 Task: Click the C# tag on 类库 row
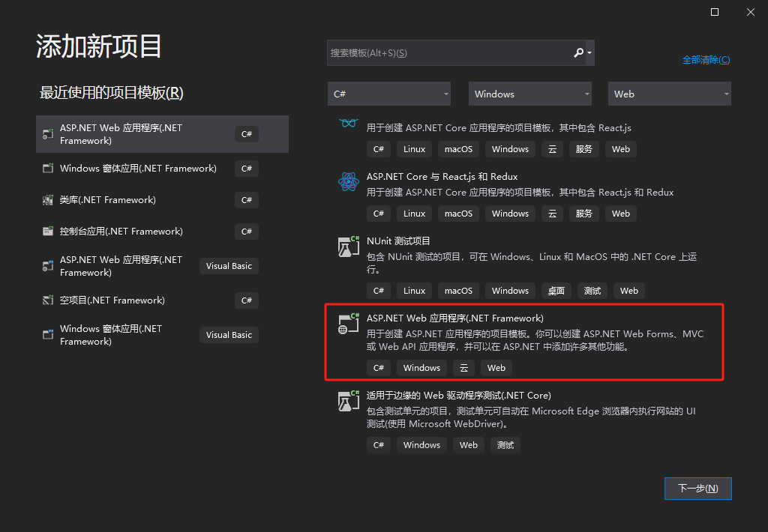[246, 199]
